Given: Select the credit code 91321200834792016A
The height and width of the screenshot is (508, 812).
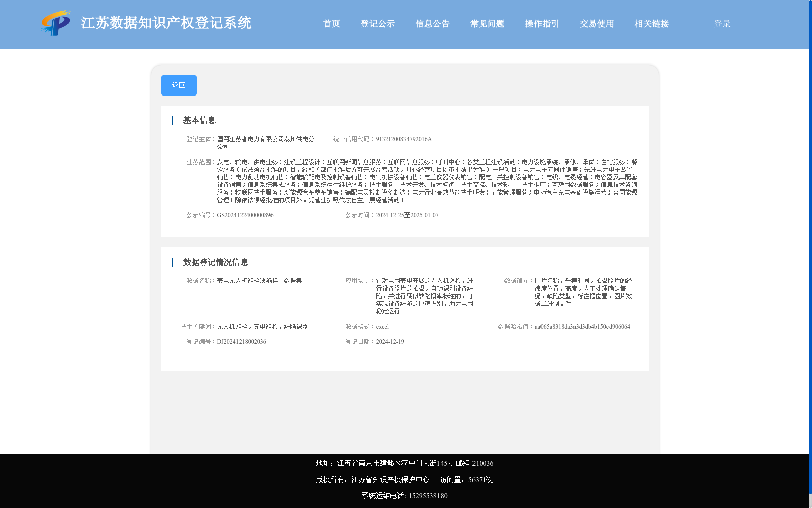Looking at the screenshot, I should (x=404, y=139).
